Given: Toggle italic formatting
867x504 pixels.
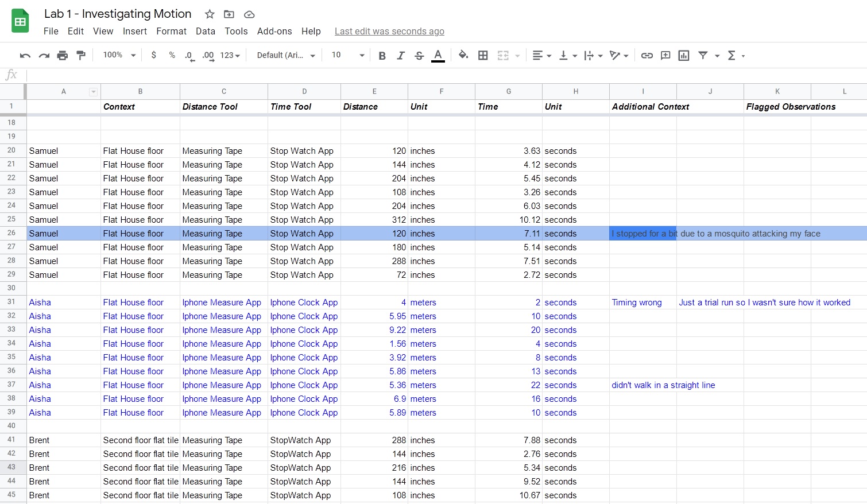Looking at the screenshot, I should (401, 56).
